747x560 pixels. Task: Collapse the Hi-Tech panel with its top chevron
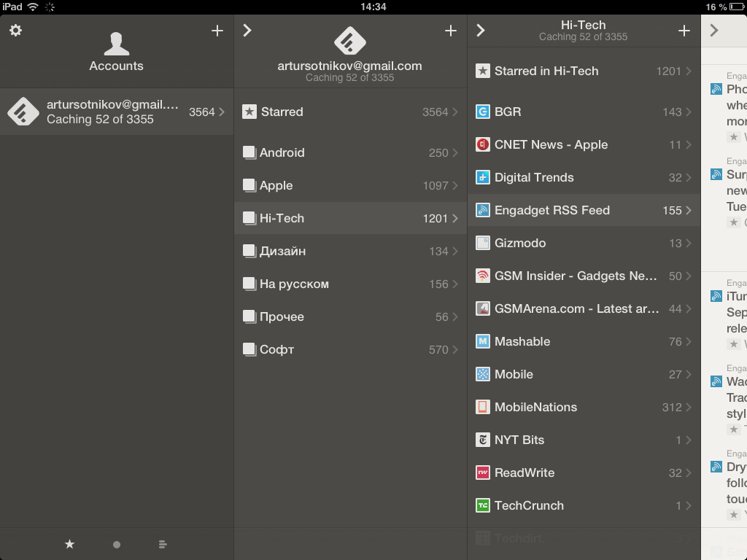coord(480,31)
